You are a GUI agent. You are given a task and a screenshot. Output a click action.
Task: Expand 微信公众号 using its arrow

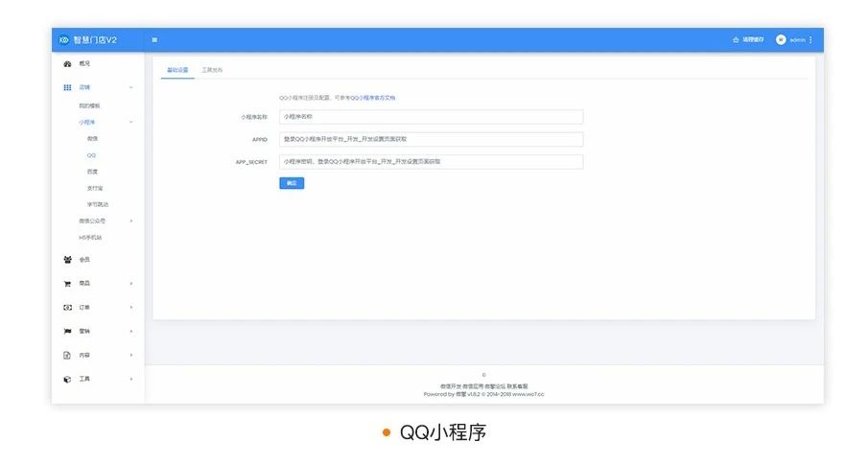click(131, 221)
